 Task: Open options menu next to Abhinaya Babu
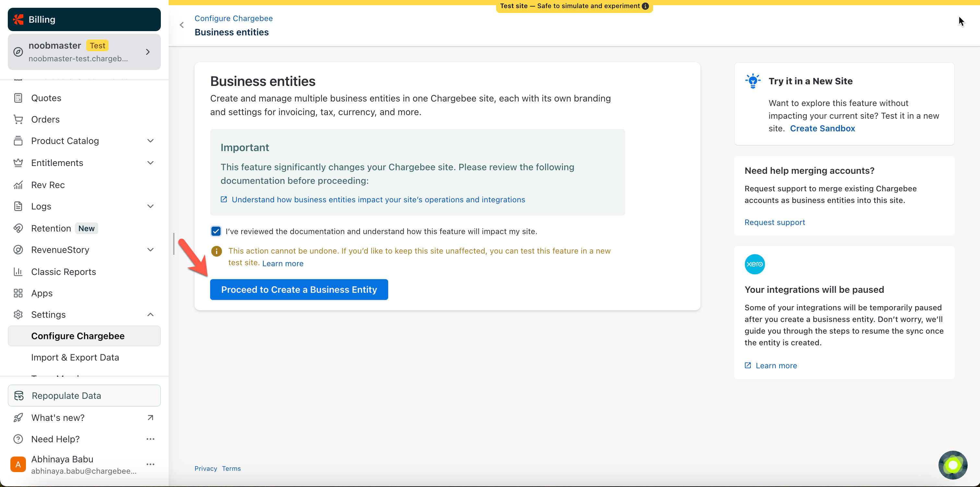point(150,464)
